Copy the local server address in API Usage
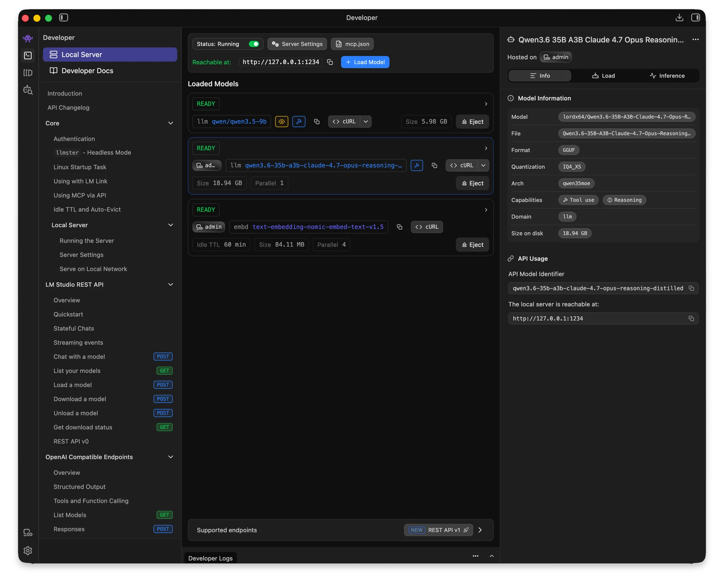The height and width of the screenshot is (587, 728). 691,319
